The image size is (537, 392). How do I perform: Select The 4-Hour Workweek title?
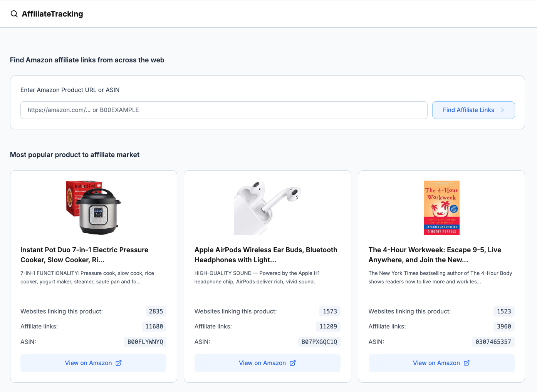tap(435, 255)
